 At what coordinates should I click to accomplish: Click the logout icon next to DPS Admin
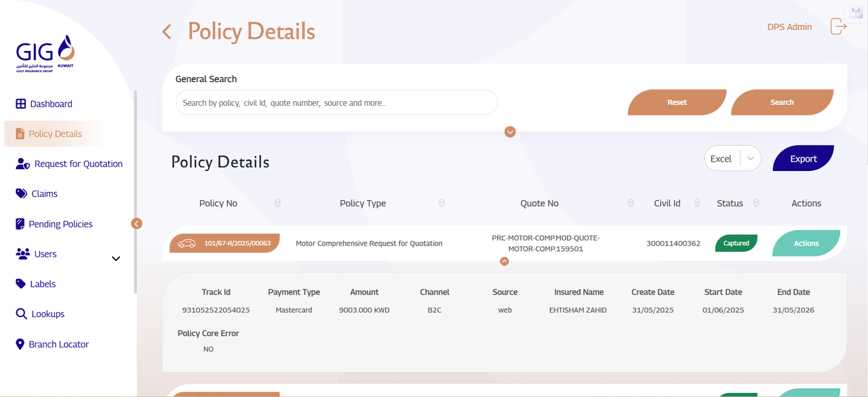(x=839, y=26)
